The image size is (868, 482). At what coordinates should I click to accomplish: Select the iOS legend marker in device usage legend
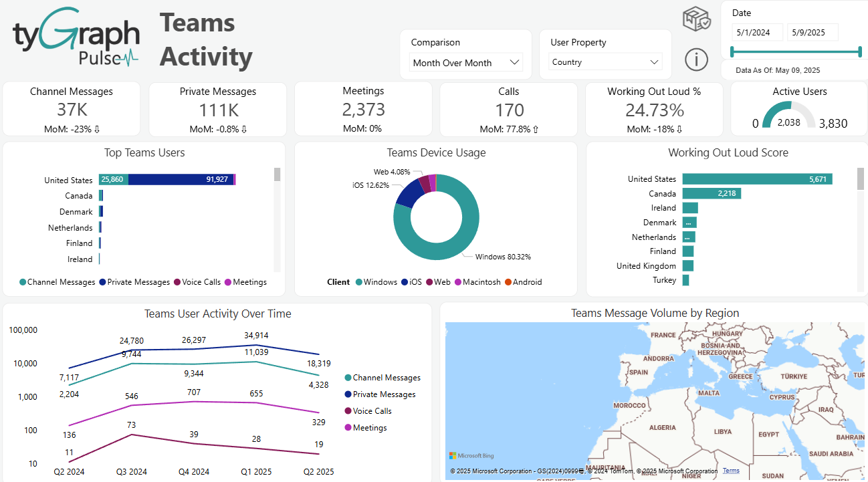coord(404,282)
